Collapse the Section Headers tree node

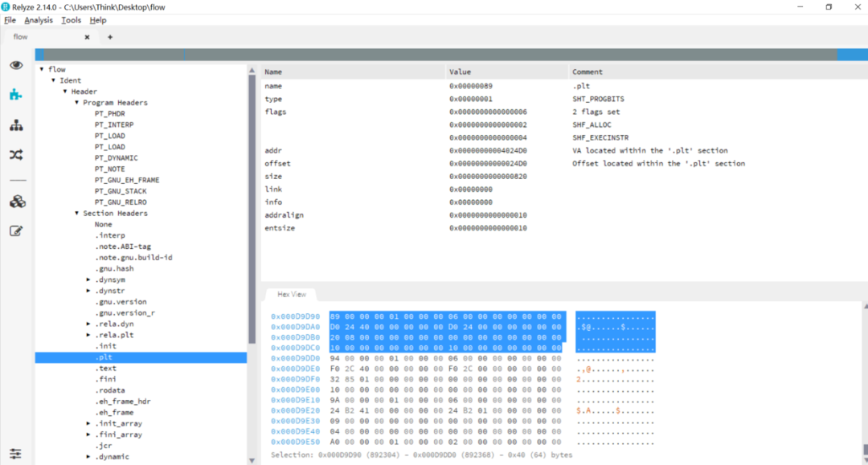[76, 214]
